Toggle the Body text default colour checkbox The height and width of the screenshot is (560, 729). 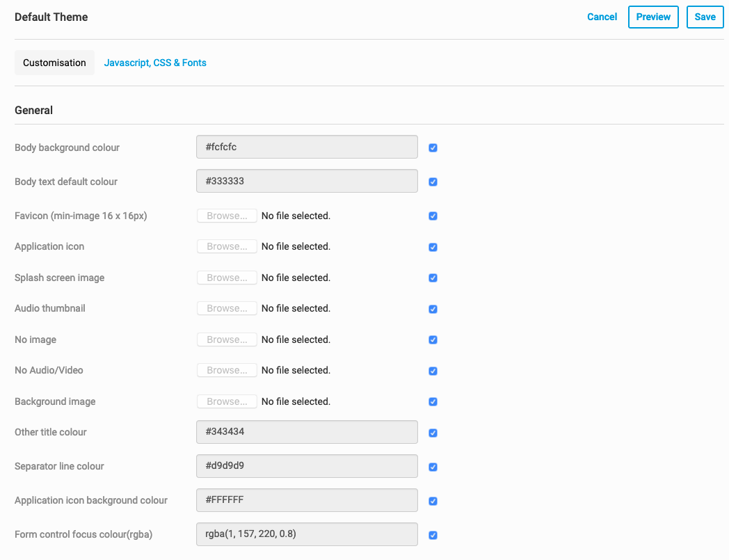click(433, 182)
